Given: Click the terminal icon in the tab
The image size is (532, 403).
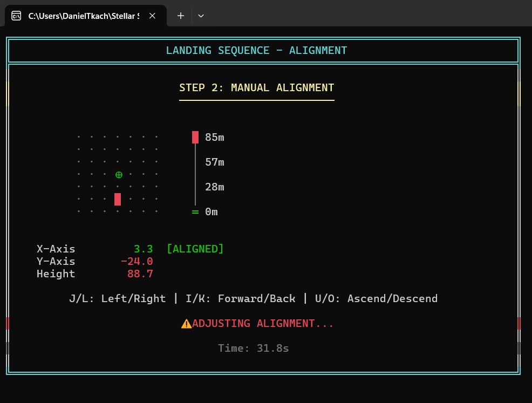Looking at the screenshot, I should (x=16, y=16).
